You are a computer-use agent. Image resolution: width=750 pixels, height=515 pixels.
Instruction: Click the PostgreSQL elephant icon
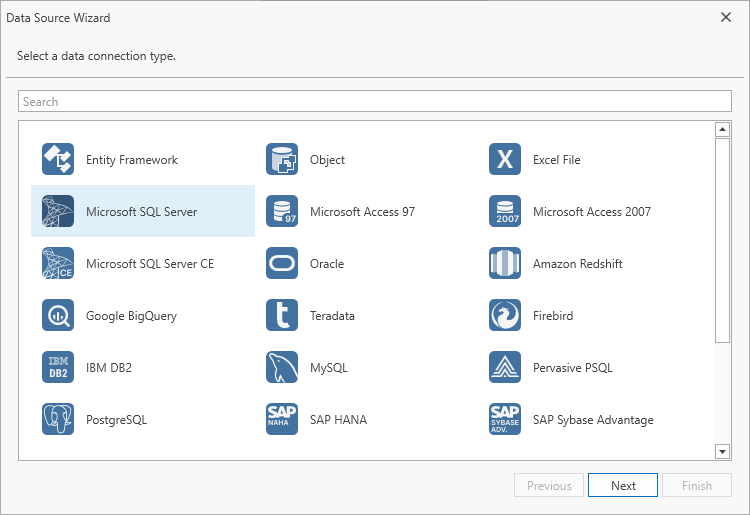pyautogui.click(x=58, y=419)
